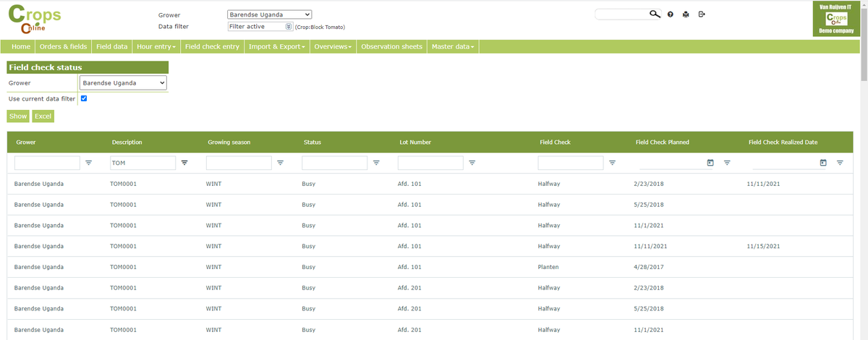Open filter menu for Grower column
This screenshot has height=340, width=868.
point(89,163)
